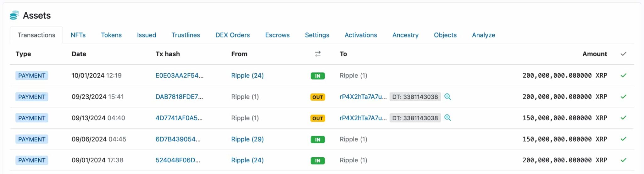
Task: Click the OUT badge on 09/13/2024 row
Action: [x=318, y=118]
